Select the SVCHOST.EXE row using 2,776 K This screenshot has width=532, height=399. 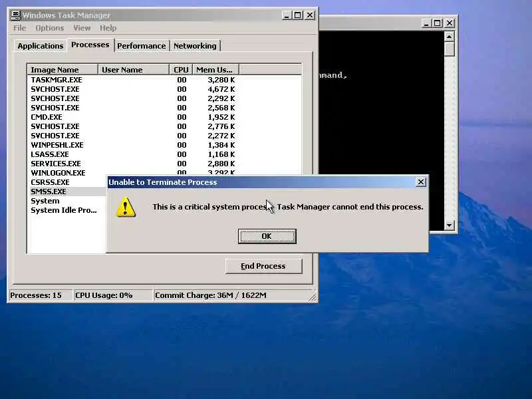point(164,126)
